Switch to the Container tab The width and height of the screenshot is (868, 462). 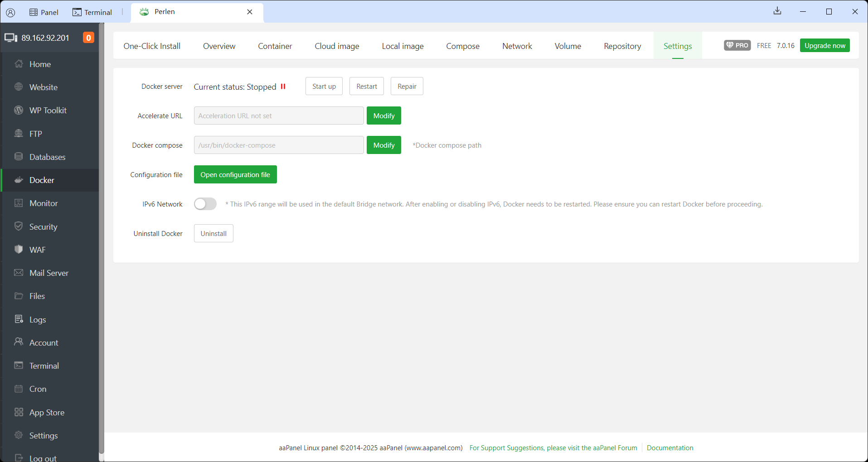coord(275,46)
